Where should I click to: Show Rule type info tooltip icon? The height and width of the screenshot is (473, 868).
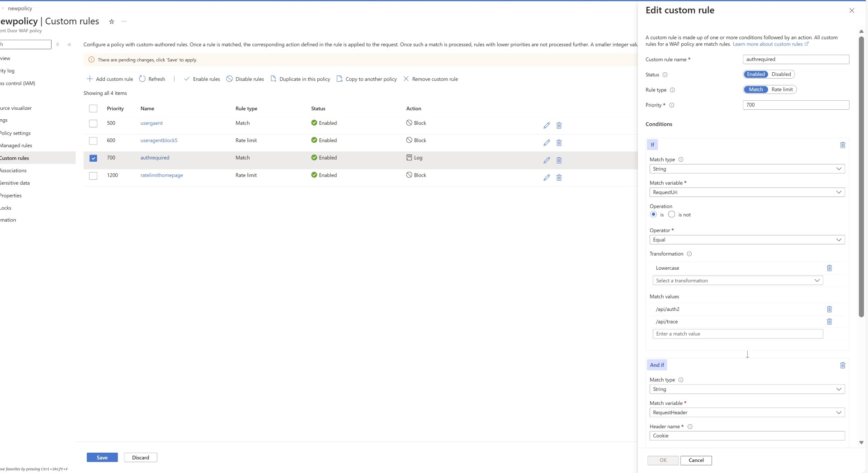coord(672,90)
